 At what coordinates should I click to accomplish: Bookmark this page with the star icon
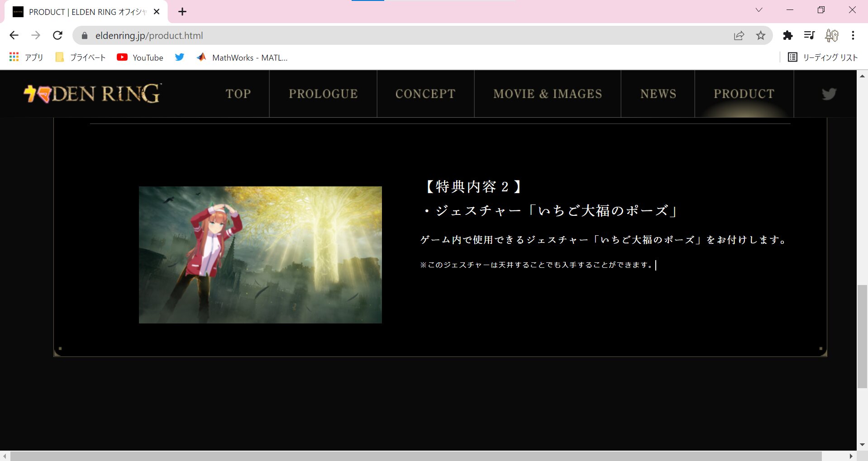pyautogui.click(x=761, y=35)
